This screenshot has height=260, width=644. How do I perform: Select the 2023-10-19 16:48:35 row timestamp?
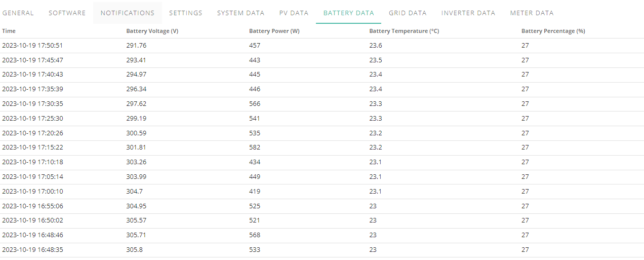click(x=32, y=250)
